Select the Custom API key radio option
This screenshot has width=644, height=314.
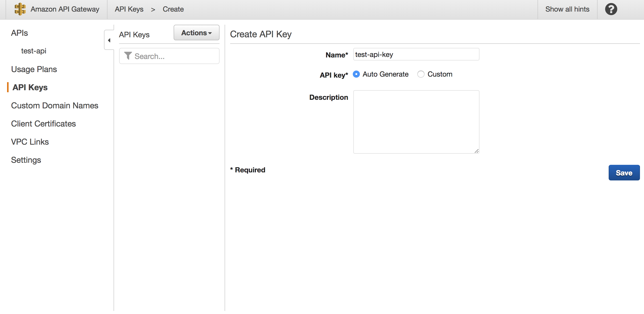421,74
